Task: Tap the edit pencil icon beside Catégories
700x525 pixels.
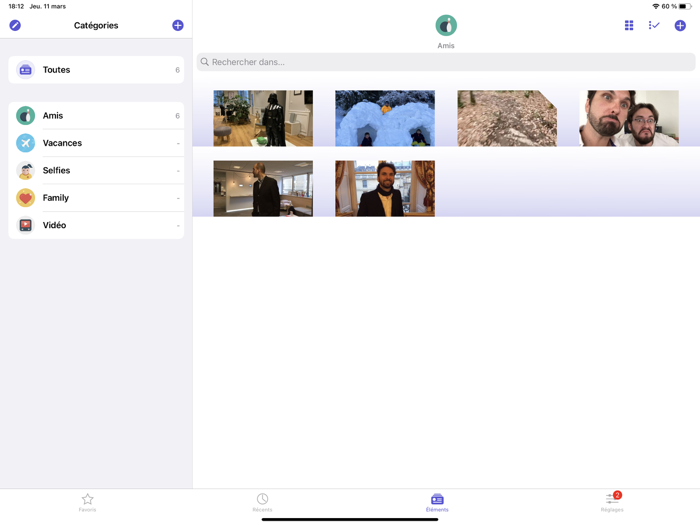Action: pyautogui.click(x=15, y=25)
